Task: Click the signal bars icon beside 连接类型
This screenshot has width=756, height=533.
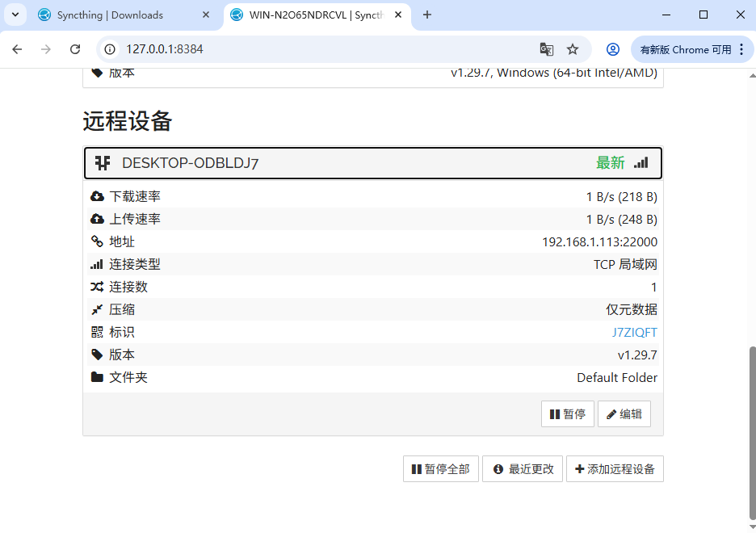Action: tap(98, 263)
